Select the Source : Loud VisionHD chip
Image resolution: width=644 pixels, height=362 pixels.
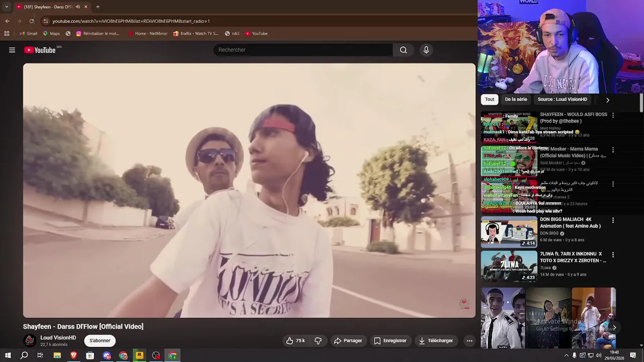(562, 100)
